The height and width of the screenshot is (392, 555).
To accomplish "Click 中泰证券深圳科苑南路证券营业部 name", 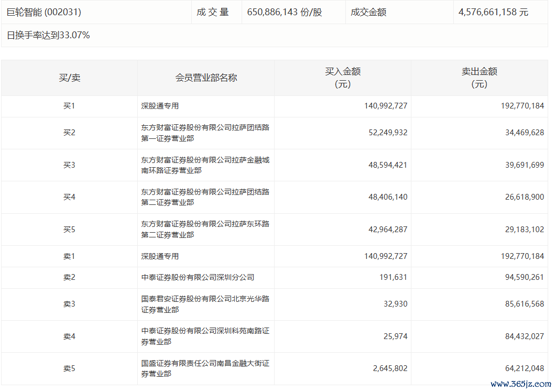I will tap(205, 336).
